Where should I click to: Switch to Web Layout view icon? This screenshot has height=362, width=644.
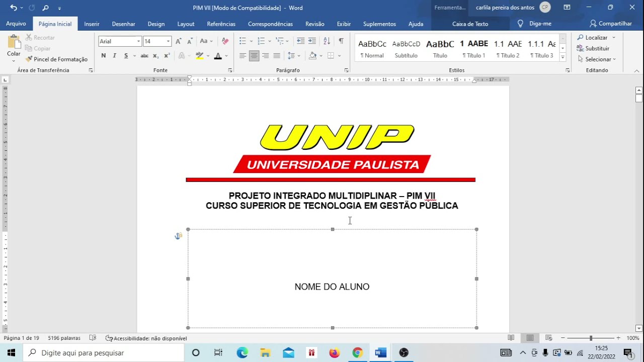[549, 338]
